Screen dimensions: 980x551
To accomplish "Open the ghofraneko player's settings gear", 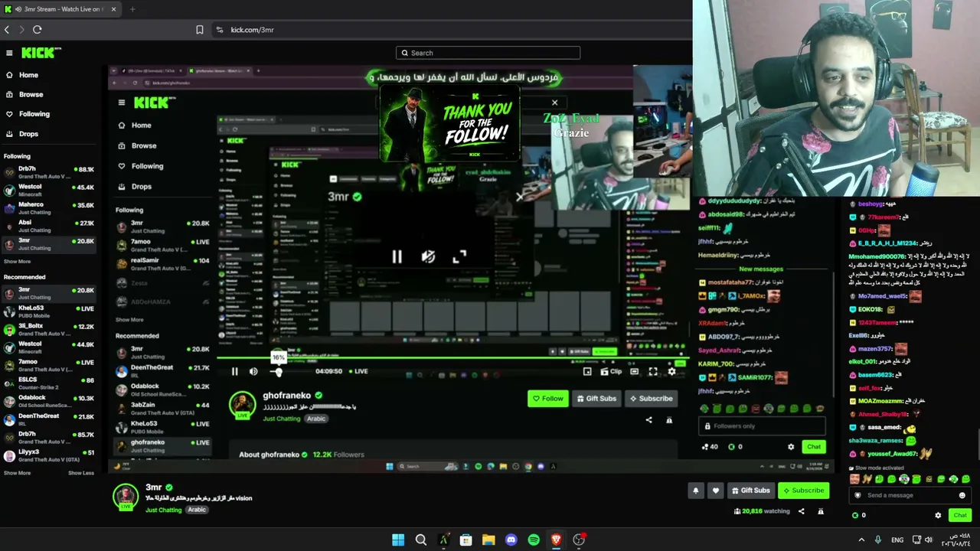I will coord(671,372).
